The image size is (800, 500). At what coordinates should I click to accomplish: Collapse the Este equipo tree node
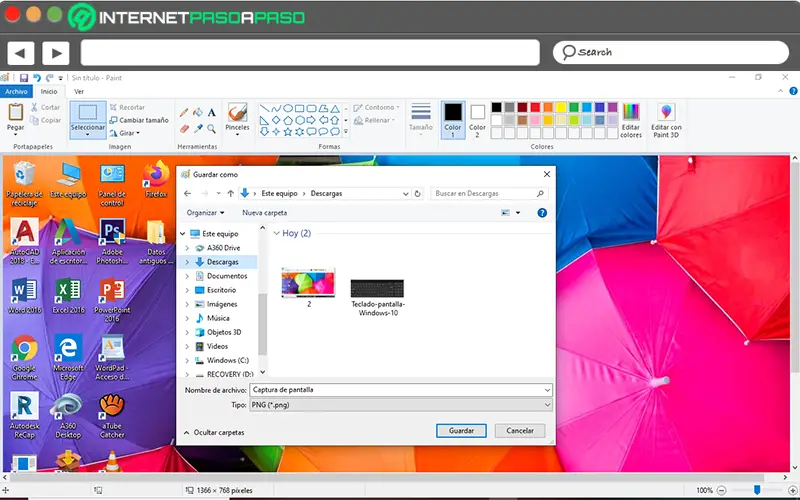[183, 234]
